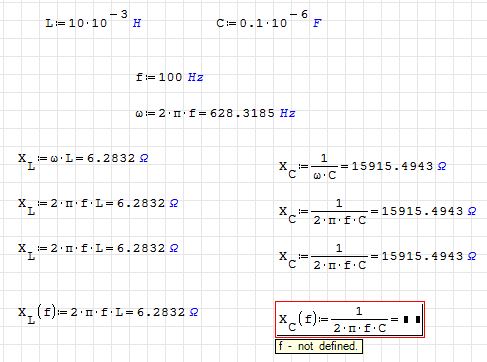Select the ω := 2·π·f equation
Image resolution: width=487 pixels, height=362 pixels.
coord(215,113)
